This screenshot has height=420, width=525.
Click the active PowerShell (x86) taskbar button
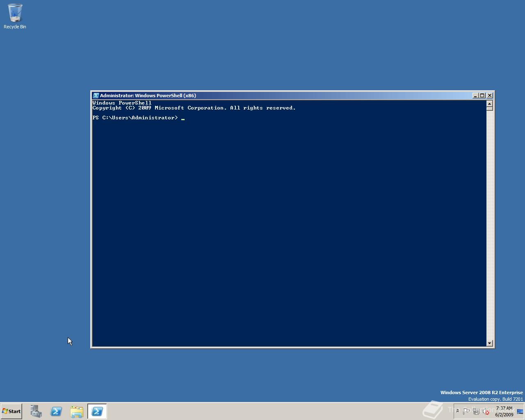[97, 411]
